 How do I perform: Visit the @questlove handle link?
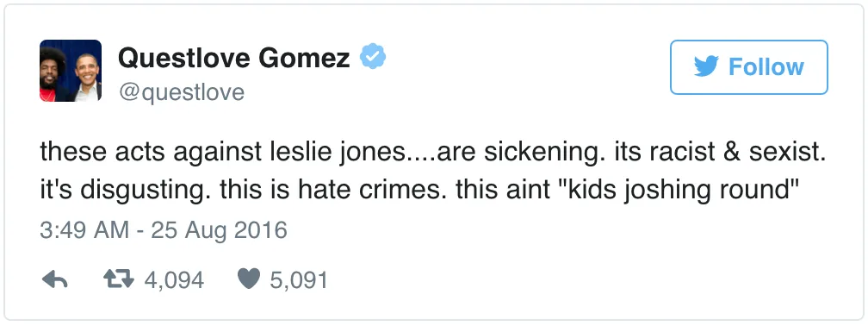click(182, 92)
